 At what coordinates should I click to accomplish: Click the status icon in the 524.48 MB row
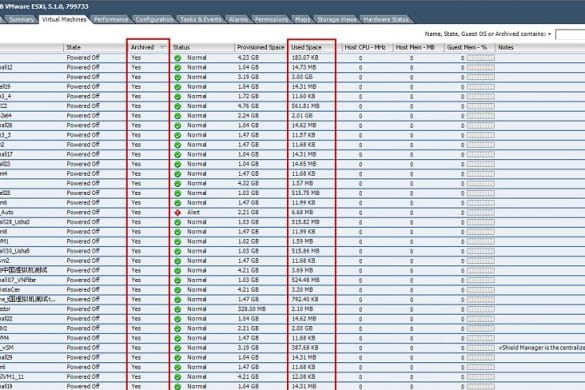178,280
